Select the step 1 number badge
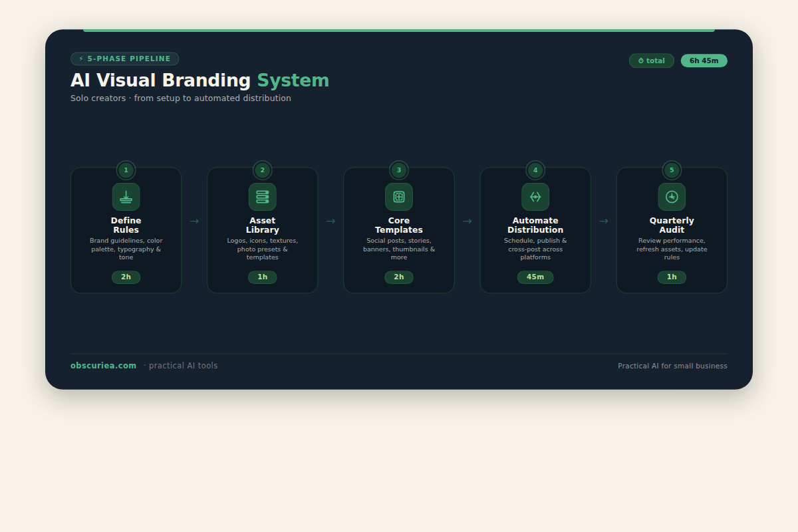The image size is (798, 532). pyautogui.click(x=126, y=170)
